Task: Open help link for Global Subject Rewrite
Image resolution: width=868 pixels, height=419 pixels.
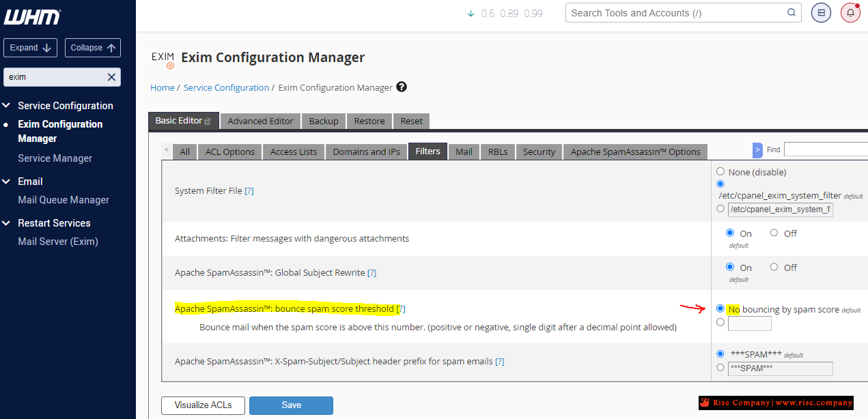Action: click(x=372, y=272)
